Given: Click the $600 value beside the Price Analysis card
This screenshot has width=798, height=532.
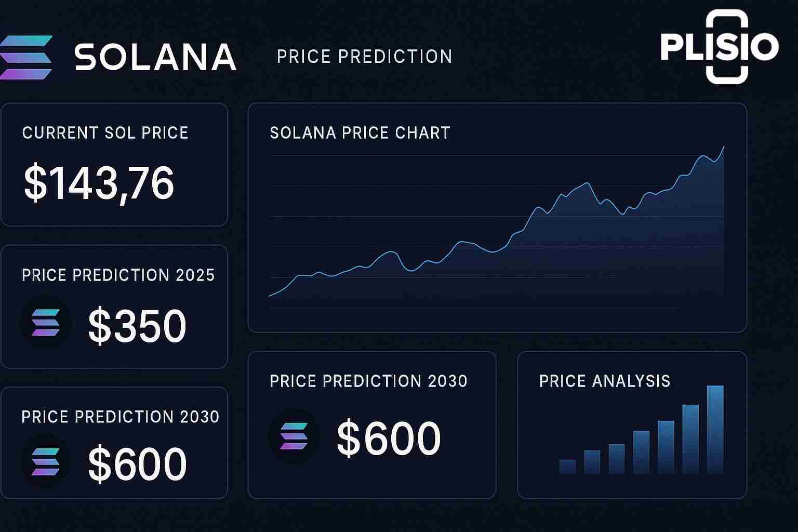Looking at the screenshot, I should tap(389, 438).
